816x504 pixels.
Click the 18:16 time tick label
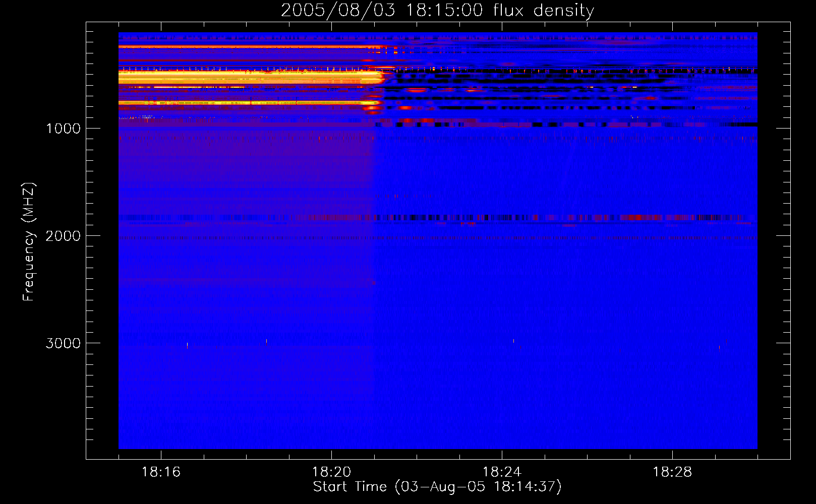pyautogui.click(x=161, y=472)
